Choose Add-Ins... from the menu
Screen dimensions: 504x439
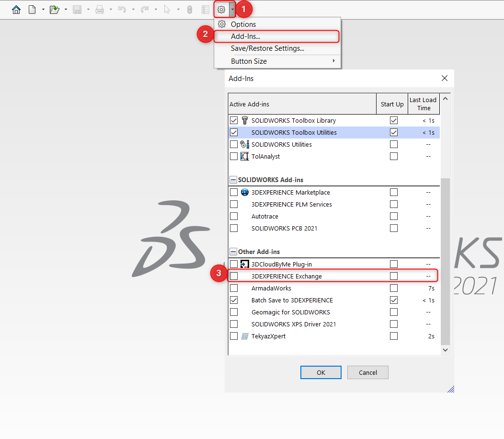(x=276, y=36)
